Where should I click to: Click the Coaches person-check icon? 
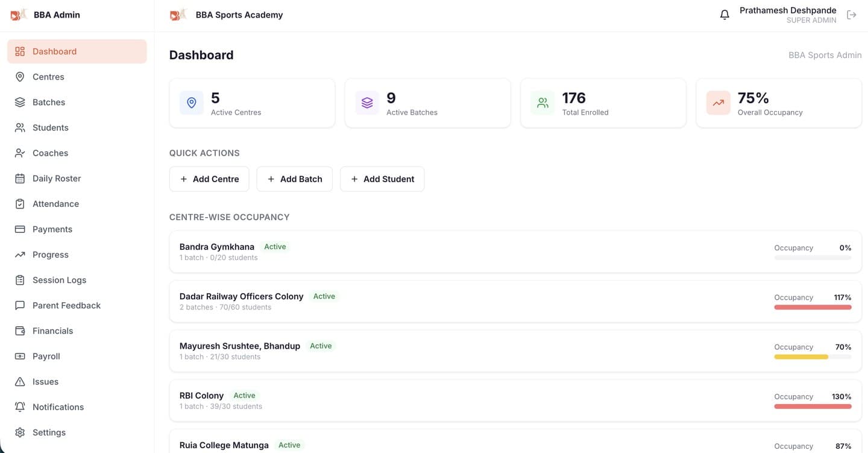click(x=20, y=153)
